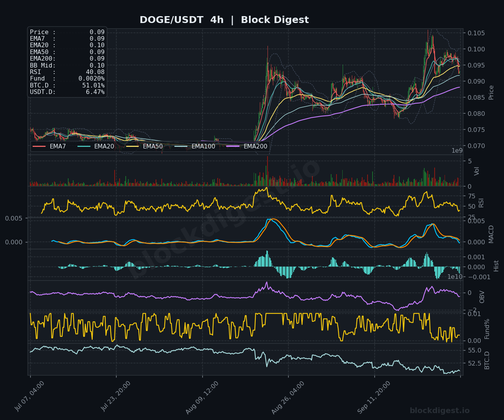This screenshot has height=420, width=504.
Task: Click the 0.01 tick on the Fund% axis
Action: click(474, 314)
